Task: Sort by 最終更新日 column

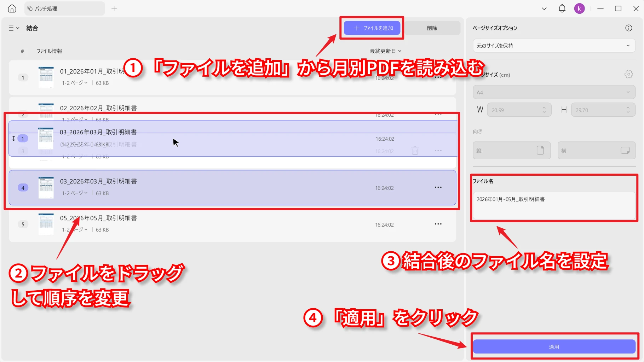Action: [x=385, y=51]
